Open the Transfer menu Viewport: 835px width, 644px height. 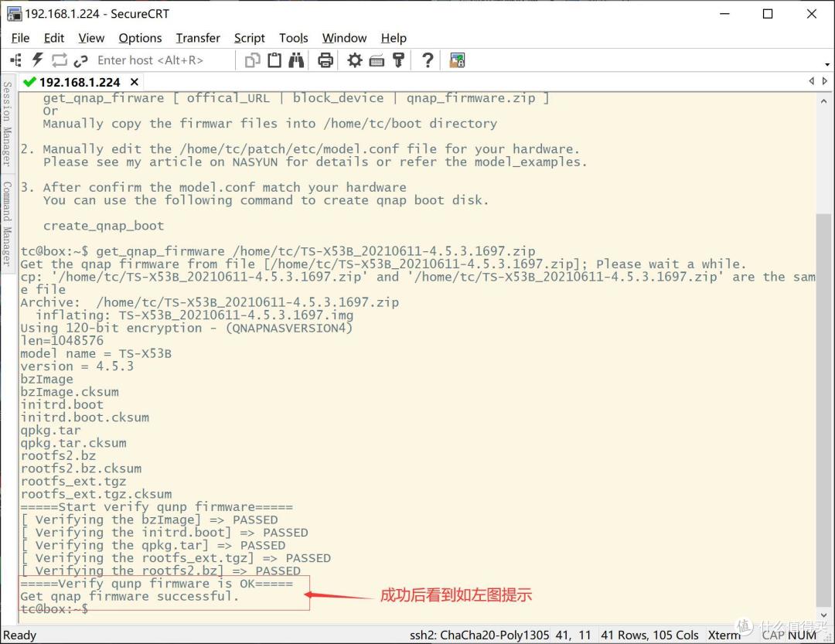point(198,38)
